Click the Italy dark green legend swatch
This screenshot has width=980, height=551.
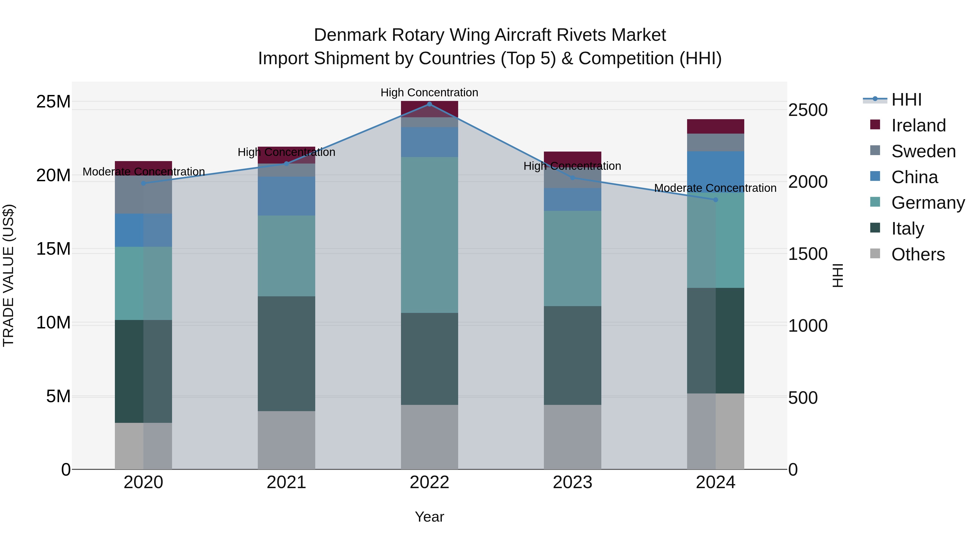[875, 228]
